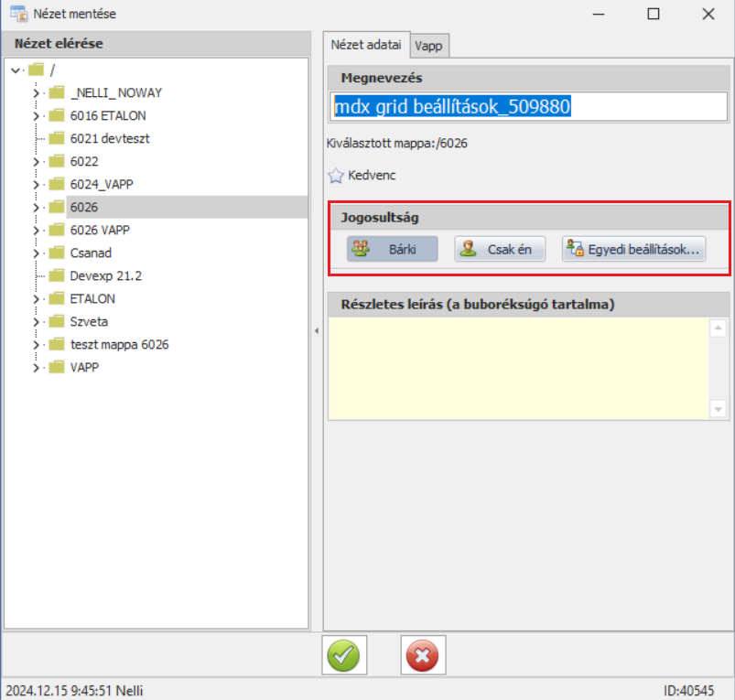Select the Csak én permission option

[x=499, y=249]
